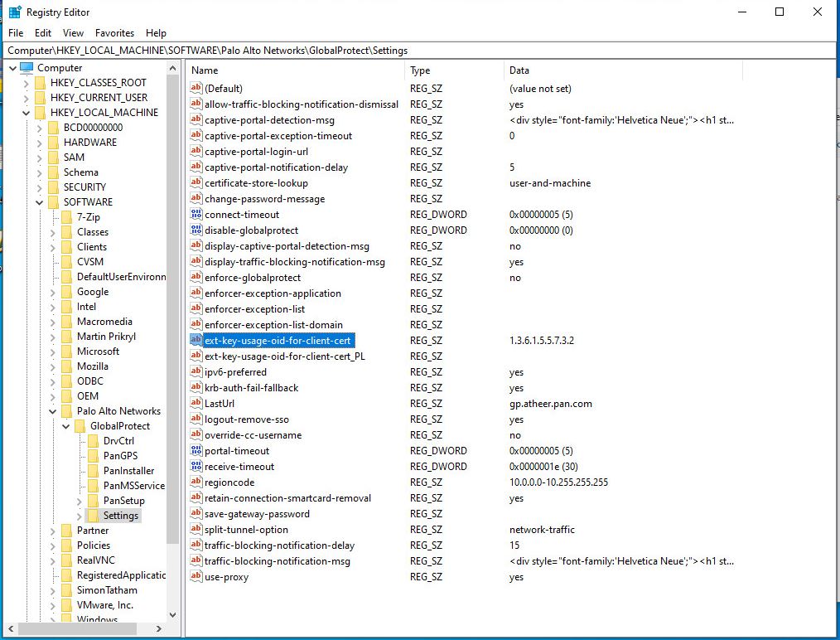840x640 pixels.
Task: Click the ab icon beside use-proxy value
Action: click(x=196, y=577)
